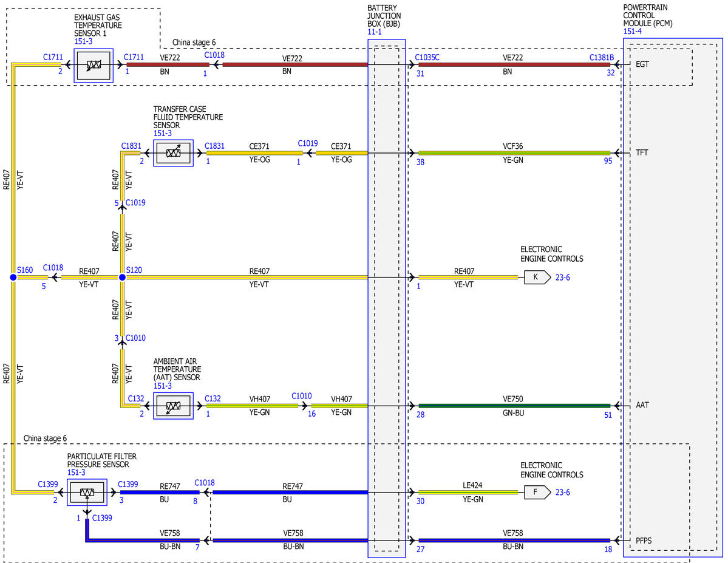Click the F off-page connector arrow
The height and width of the screenshot is (563, 728).
pos(537,493)
